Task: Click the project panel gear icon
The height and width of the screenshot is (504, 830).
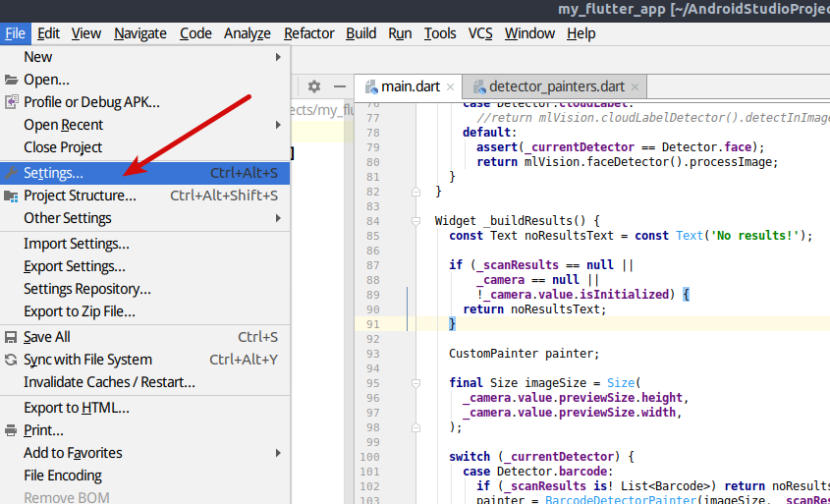Action: (314, 86)
